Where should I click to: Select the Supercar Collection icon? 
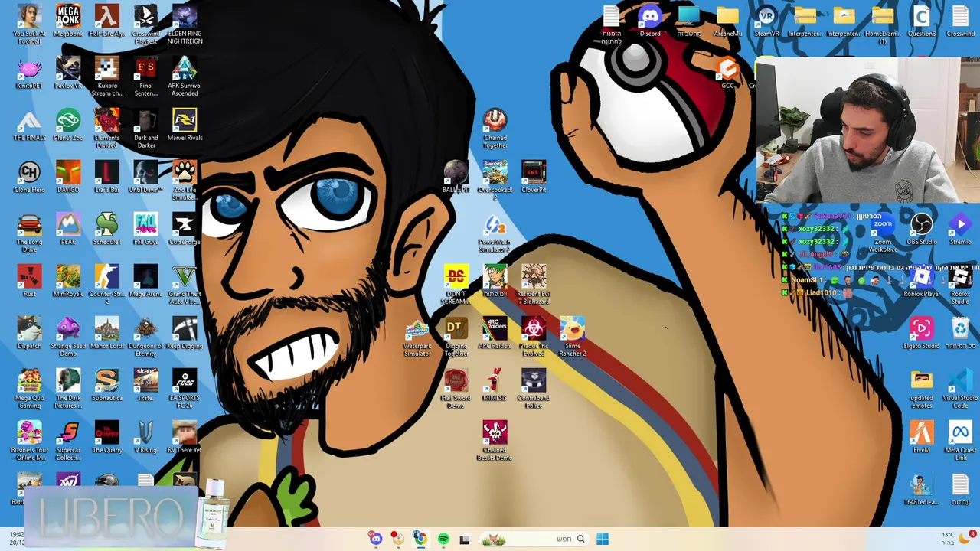pyautogui.click(x=68, y=441)
